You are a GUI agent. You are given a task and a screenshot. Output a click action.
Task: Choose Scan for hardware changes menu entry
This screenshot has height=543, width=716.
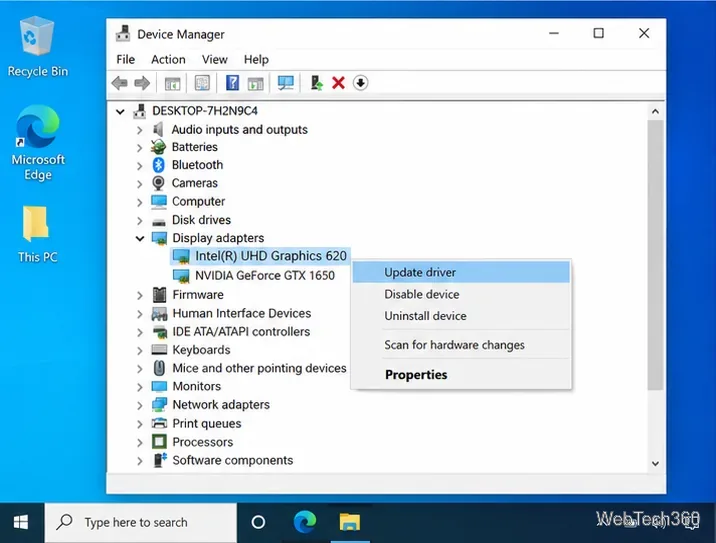pyautogui.click(x=461, y=345)
